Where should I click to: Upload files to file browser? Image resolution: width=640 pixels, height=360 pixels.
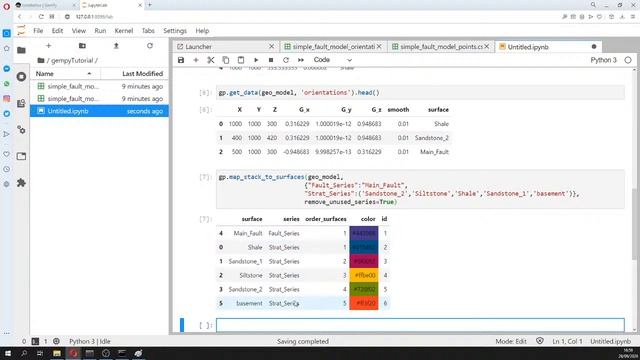point(116,46)
